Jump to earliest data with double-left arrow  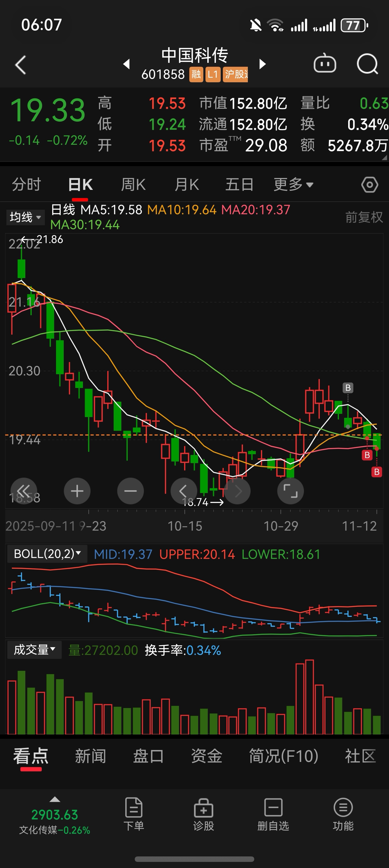(23, 491)
